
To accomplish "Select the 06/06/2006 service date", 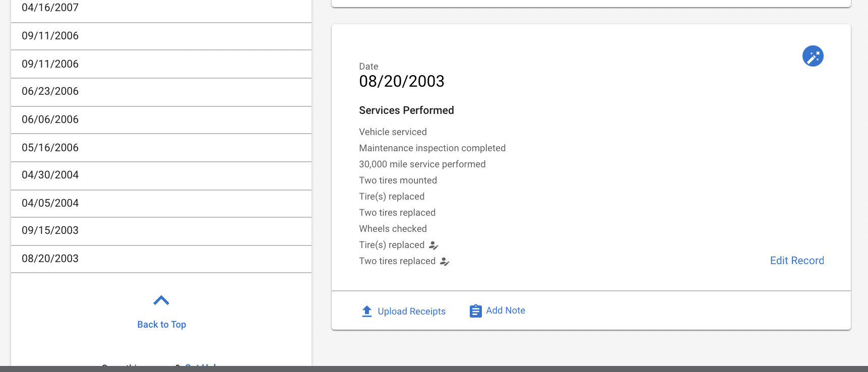I will click(161, 120).
